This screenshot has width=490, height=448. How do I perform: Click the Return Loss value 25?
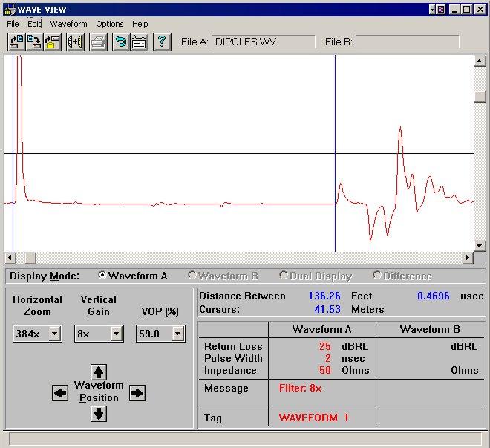coord(325,346)
